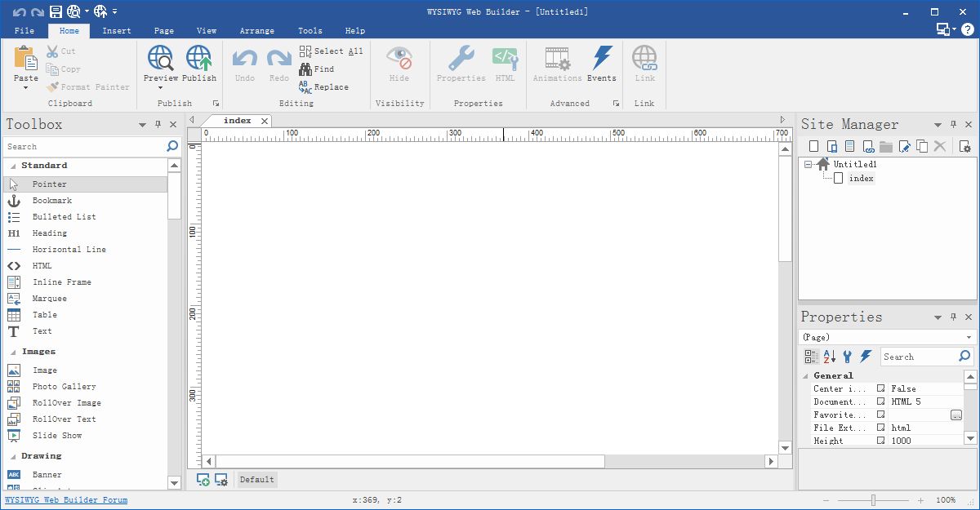980x510 pixels.
Task: Click the Favorite icon browse ellipsis button
Action: tap(956, 415)
